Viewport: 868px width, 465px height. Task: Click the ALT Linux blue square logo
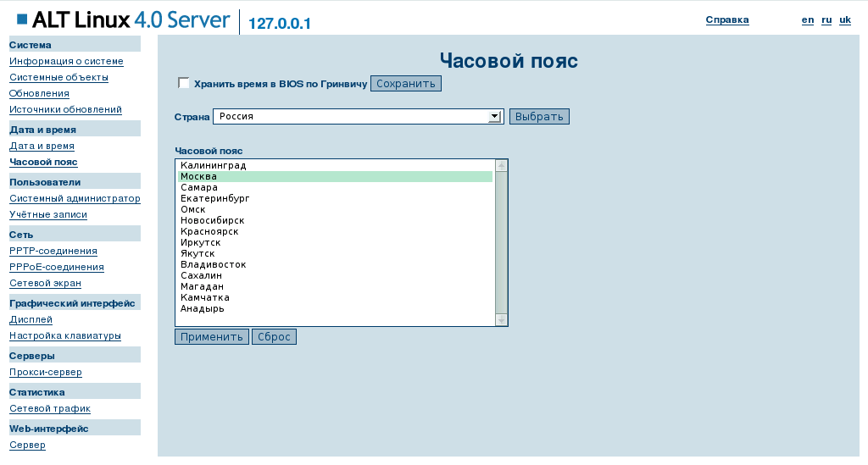coord(22,19)
